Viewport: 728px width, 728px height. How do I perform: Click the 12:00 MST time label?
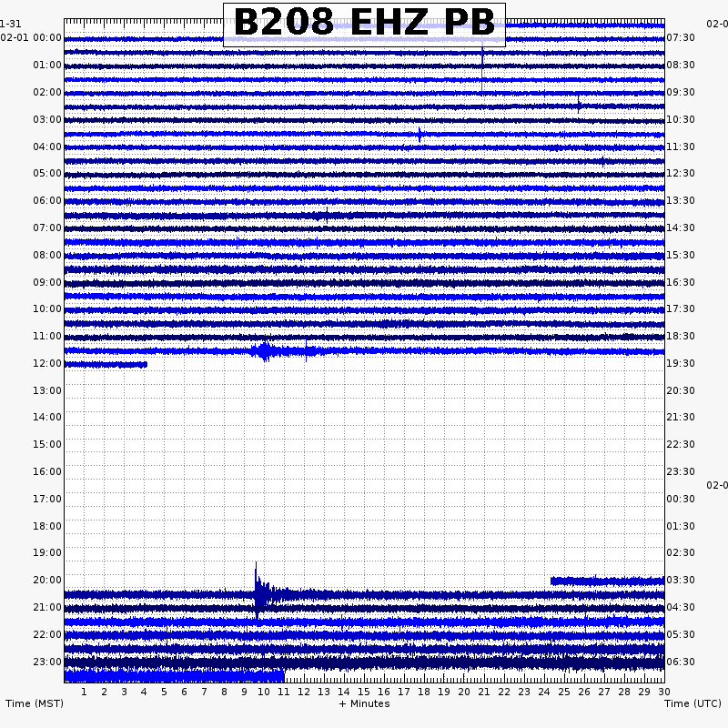point(47,363)
